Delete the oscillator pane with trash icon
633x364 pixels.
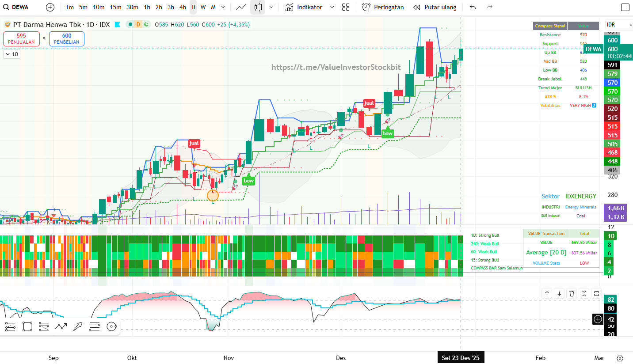point(572,293)
